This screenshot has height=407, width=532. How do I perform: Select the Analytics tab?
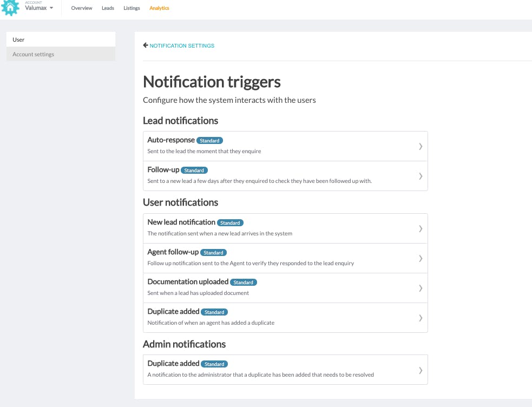pos(159,8)
